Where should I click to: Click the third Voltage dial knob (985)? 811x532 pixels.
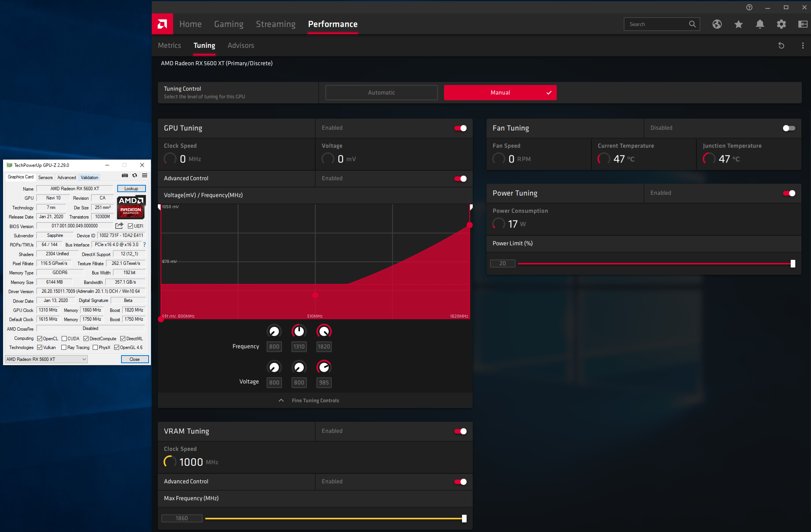(x=324, y=367)
